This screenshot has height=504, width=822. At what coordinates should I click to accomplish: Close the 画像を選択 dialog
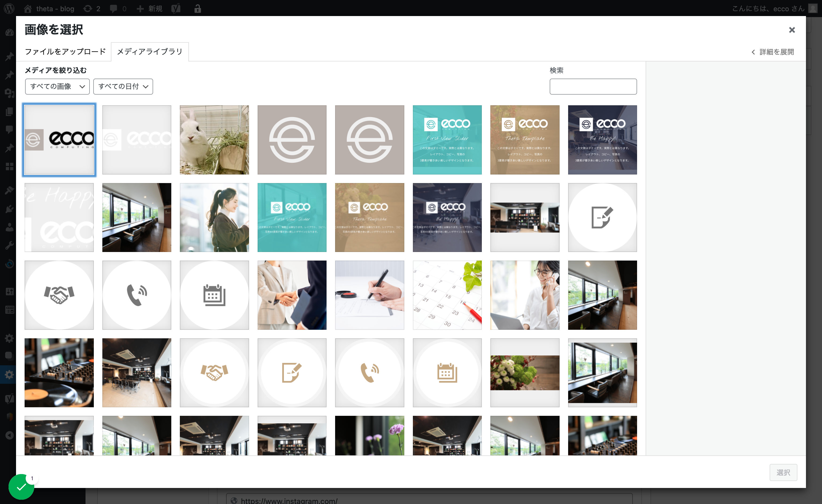(792, 30)
